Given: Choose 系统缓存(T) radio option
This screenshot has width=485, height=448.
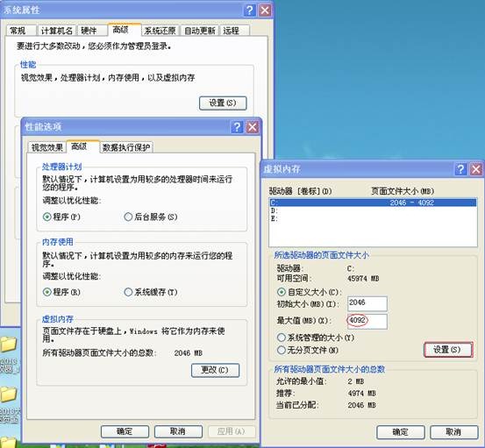Looking at the screenshot, I should click(x=151, y=292).
